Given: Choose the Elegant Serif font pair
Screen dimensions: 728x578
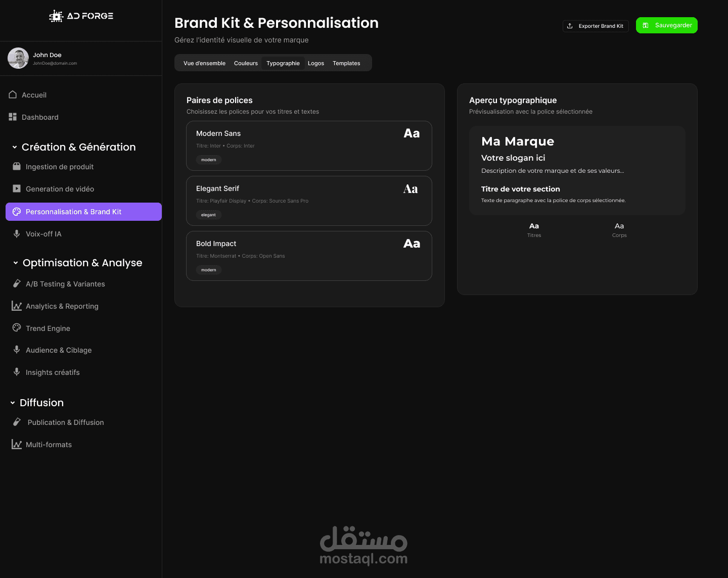Looking at the screenshot, I should coord(309,201).
